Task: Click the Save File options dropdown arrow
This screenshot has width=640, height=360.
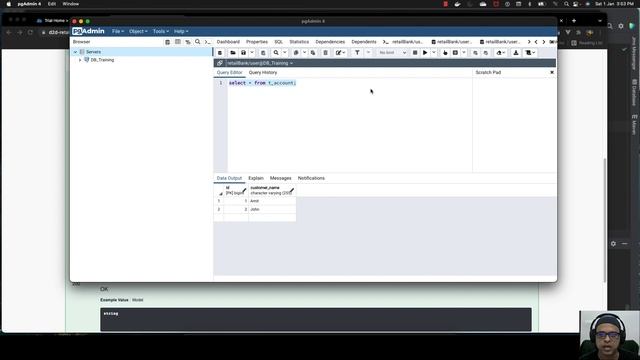Action: (252, 53)
